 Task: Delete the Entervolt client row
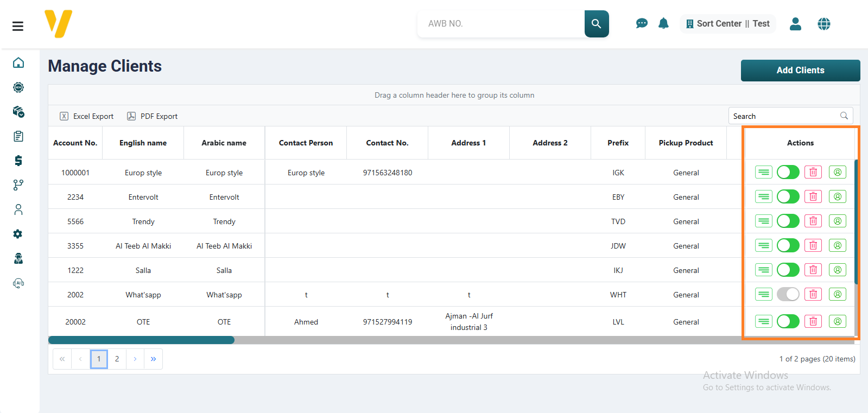click(x=813, y=196)
